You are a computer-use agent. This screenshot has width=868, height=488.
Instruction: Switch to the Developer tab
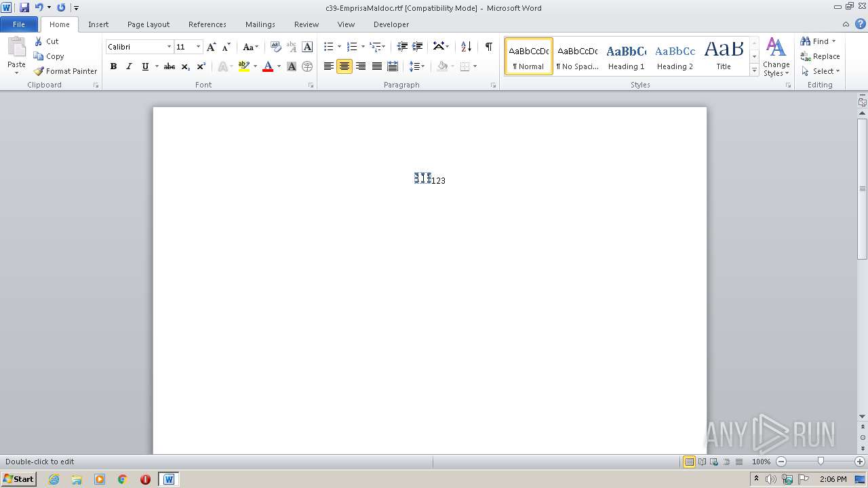(x=391, y=24)
